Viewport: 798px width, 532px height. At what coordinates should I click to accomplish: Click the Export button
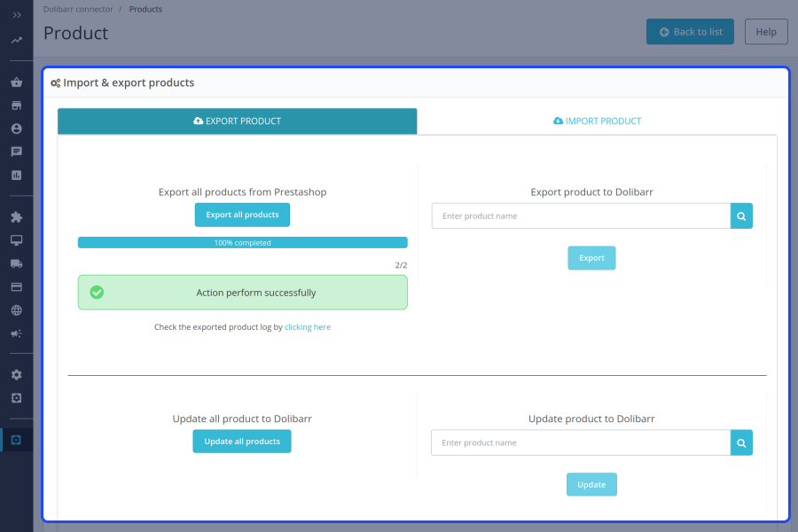tap(591, 258)
